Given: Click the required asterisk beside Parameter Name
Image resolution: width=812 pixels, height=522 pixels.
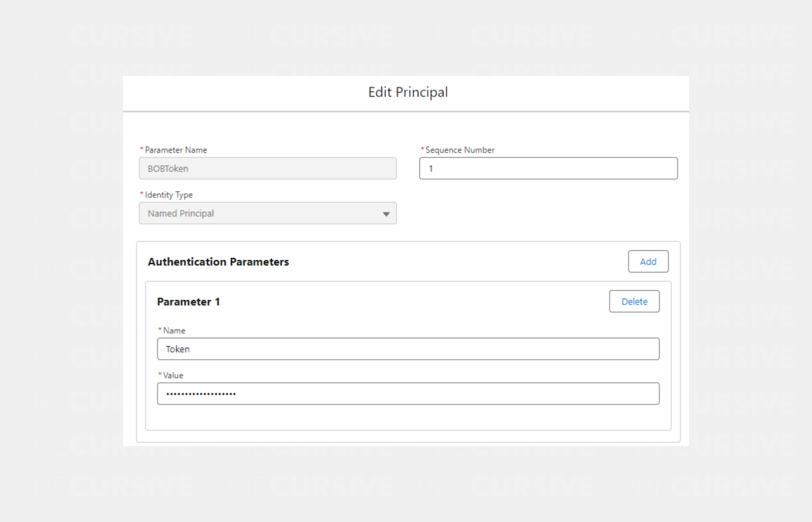Looking at the screenshot, I should (x=142, y=149).
